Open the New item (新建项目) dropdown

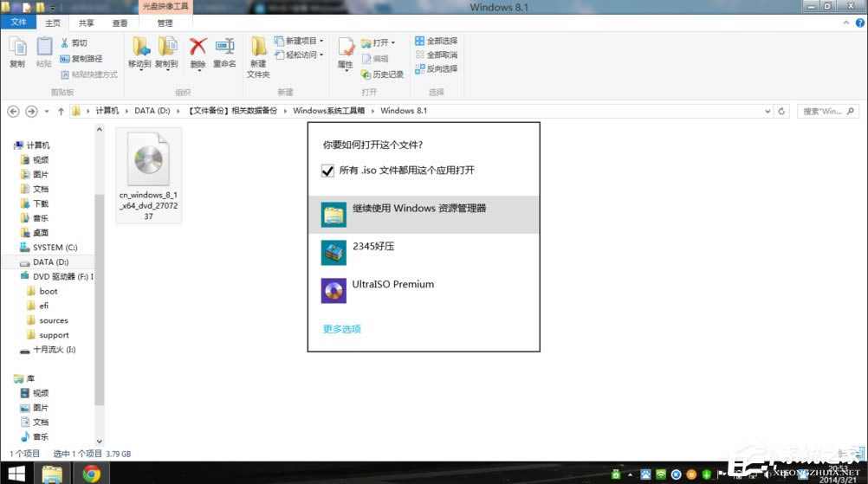coord(299,41)
